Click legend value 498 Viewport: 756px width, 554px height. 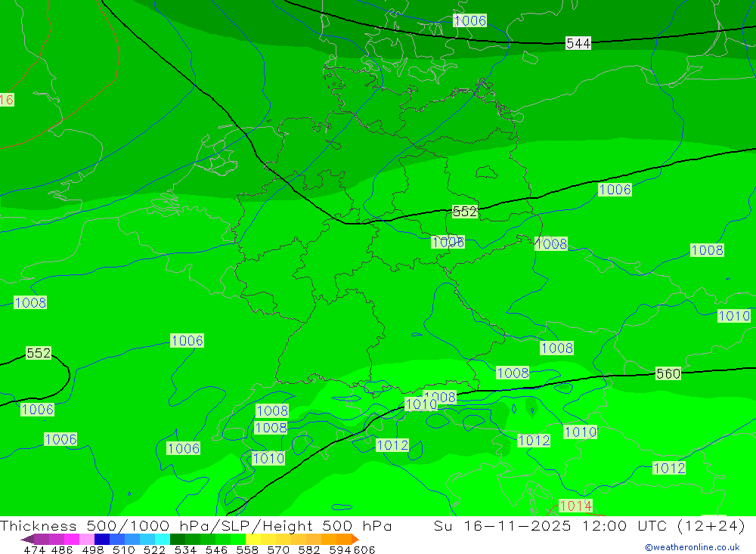tap(92, 549)
